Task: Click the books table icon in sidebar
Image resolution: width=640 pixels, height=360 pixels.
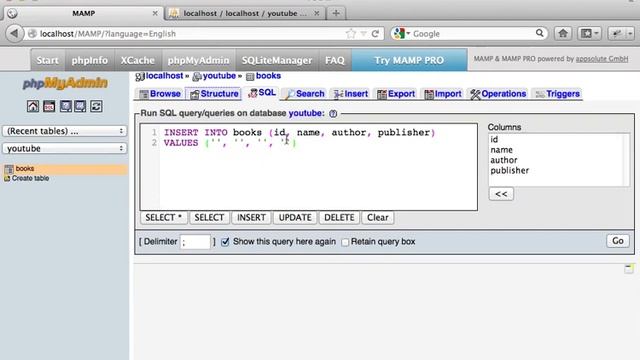Action: (x=9, y=169)
